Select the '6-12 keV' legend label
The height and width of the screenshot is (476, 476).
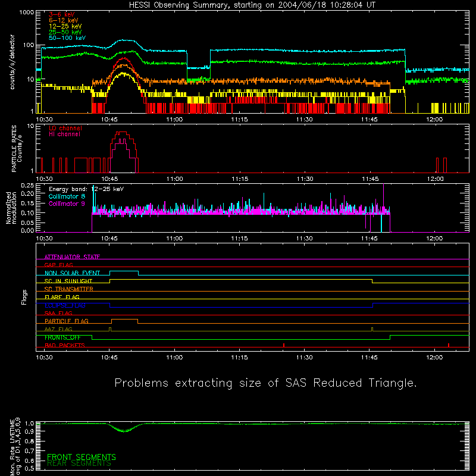point(64,20)
